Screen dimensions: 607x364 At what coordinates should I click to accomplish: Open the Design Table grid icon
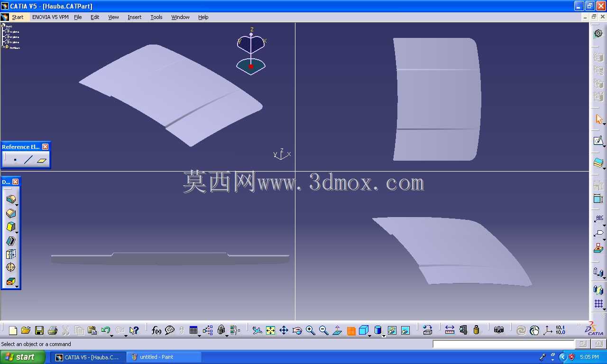[193, 330]
